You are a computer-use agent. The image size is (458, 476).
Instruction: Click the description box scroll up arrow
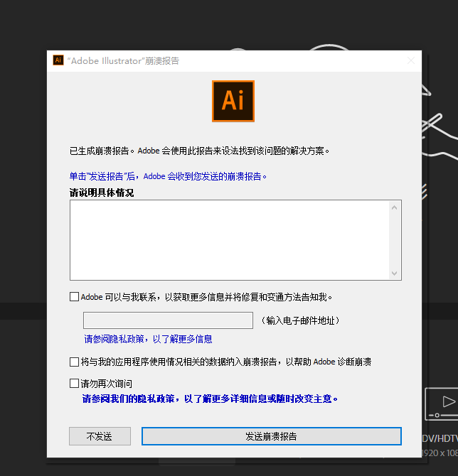pos(395,207)
